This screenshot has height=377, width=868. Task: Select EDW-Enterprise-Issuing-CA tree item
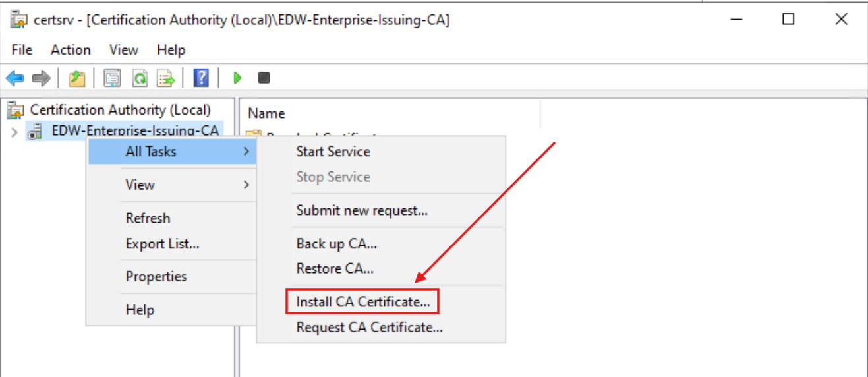click(135, 131)
